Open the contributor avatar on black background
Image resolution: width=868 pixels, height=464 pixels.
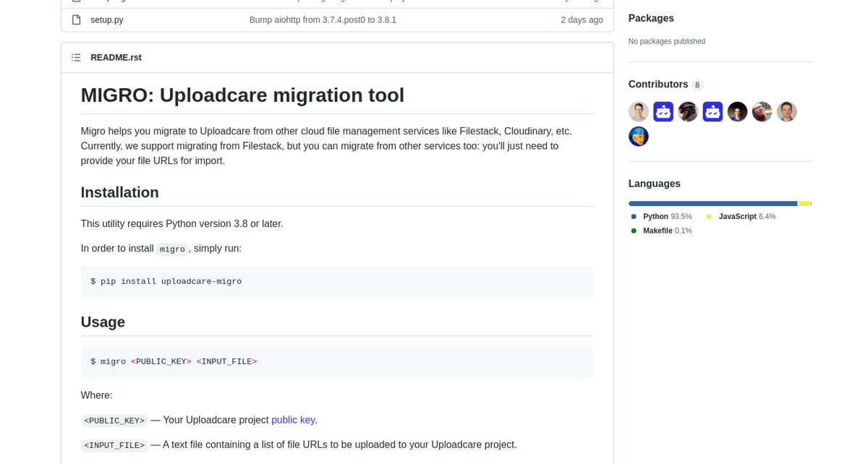[737, 111]
